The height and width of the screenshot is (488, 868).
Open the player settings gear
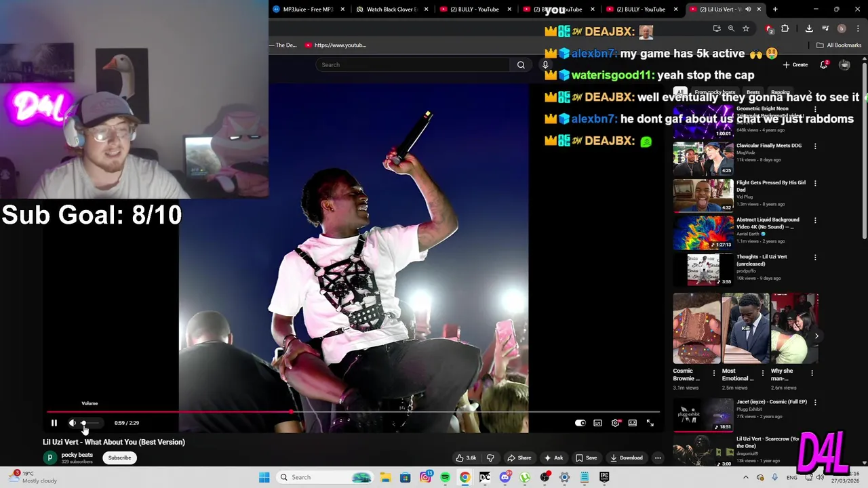coord(615,423)
